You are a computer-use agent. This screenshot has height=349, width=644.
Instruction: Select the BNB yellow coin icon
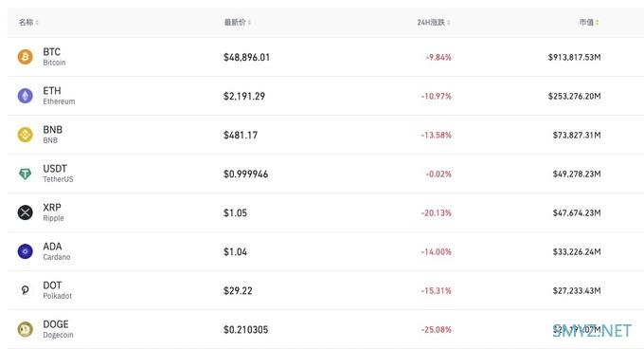(25, 135)
